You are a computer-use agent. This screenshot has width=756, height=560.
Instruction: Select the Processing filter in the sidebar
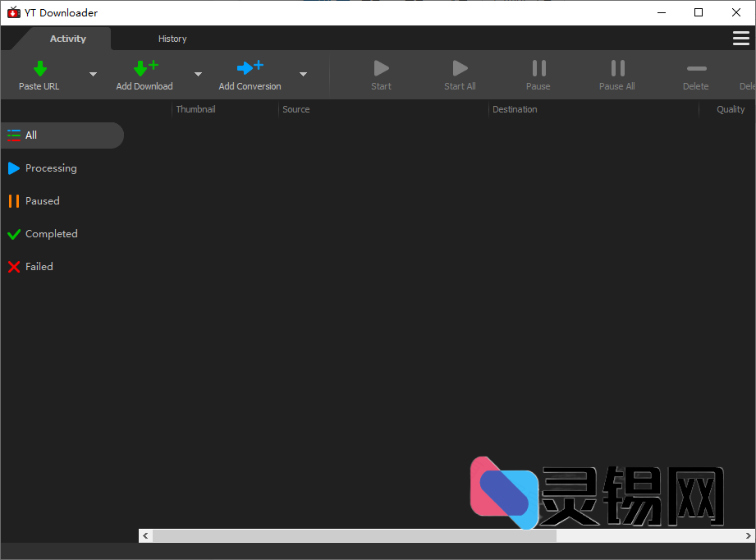click(x=49, y=168)
